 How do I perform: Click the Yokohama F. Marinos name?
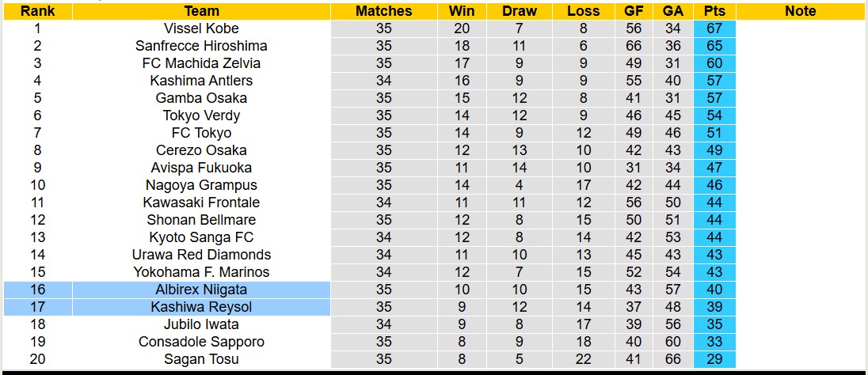[201, 272]
